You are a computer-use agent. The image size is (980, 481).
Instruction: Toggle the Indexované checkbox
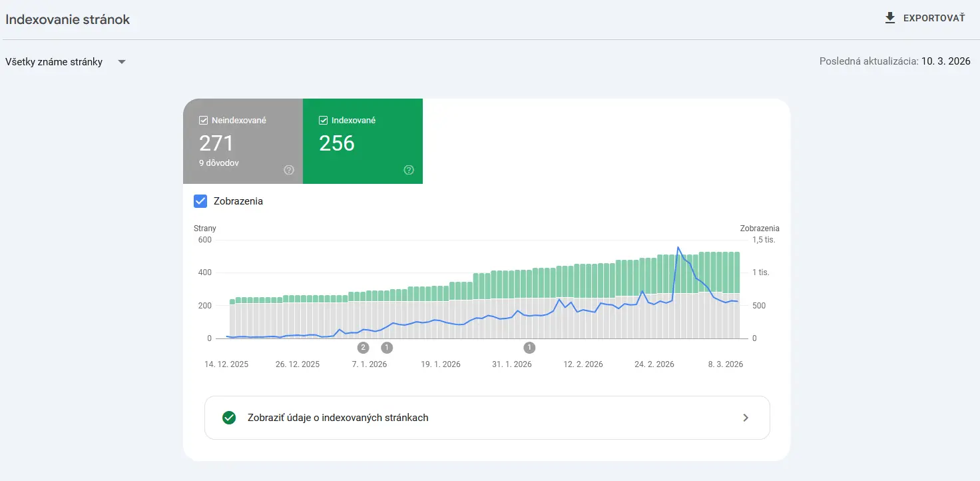tap(324, 121)
